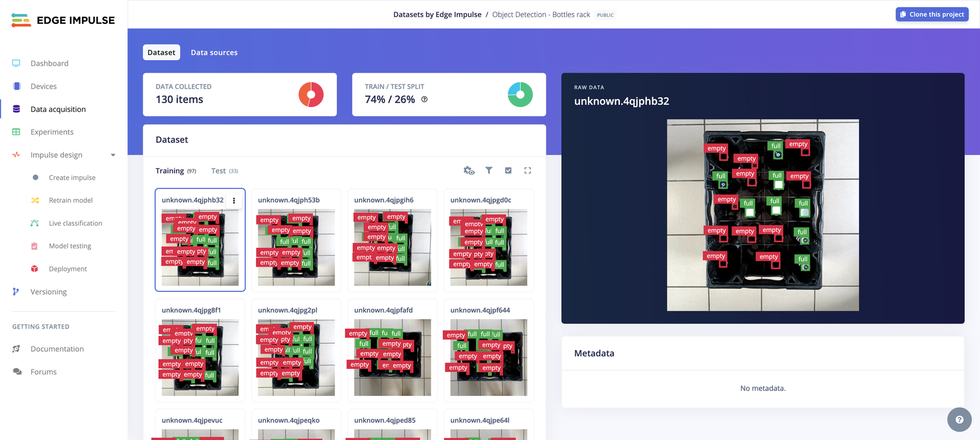Expand dataset to fullscreen view

click(527, 171)
